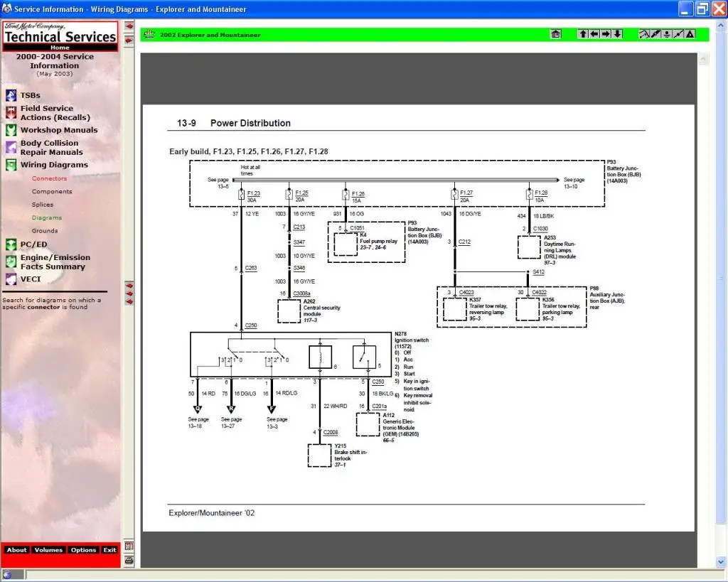Click the window scroll down arrow

pyautogui.click(x=721, y=561)
